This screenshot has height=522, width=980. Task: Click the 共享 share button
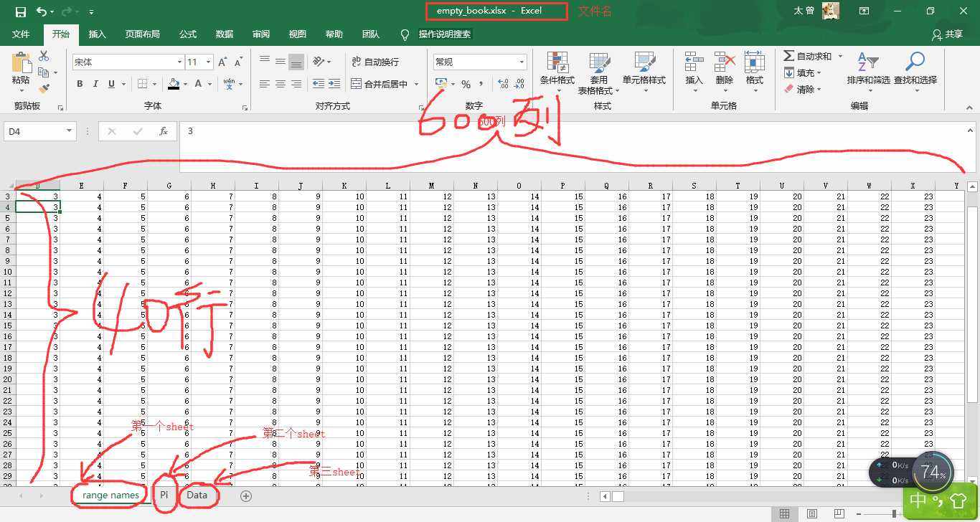(947, 34)
